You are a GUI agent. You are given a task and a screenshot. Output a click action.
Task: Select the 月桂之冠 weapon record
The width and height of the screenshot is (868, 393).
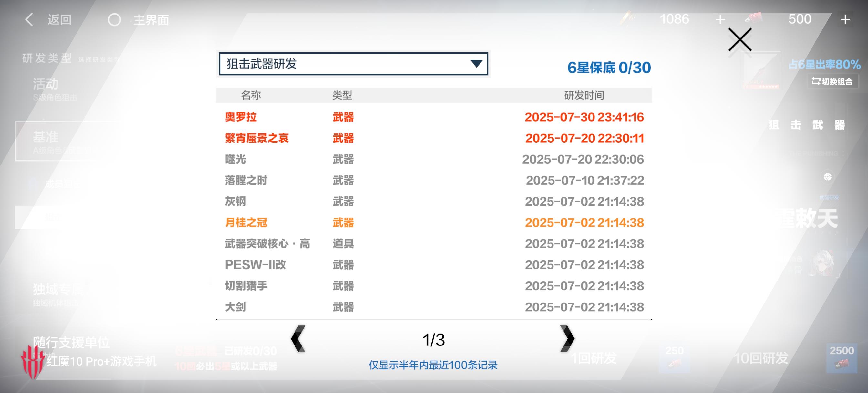tap(434, 222)
